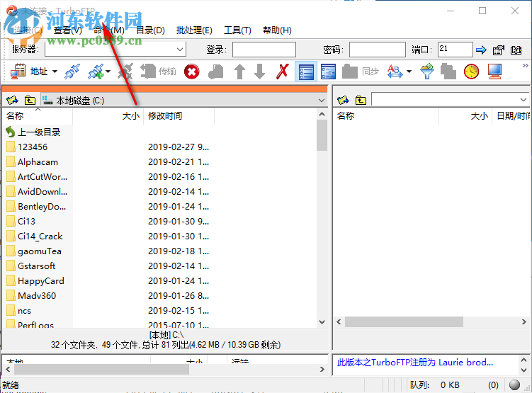Viewport: 532px width, 393px height.
Task: Open the address book (地址) icon
Action: pyautogui.click(x=18, y=72)
